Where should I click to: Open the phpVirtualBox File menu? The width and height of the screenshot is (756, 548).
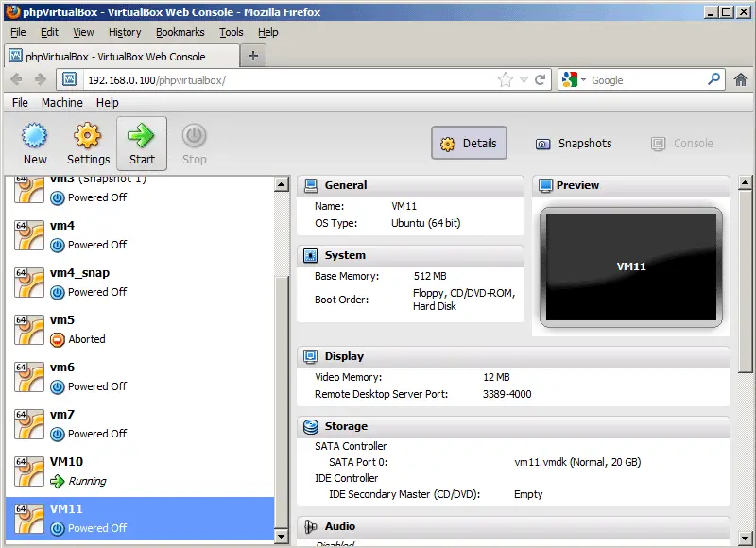click(20, 103)
